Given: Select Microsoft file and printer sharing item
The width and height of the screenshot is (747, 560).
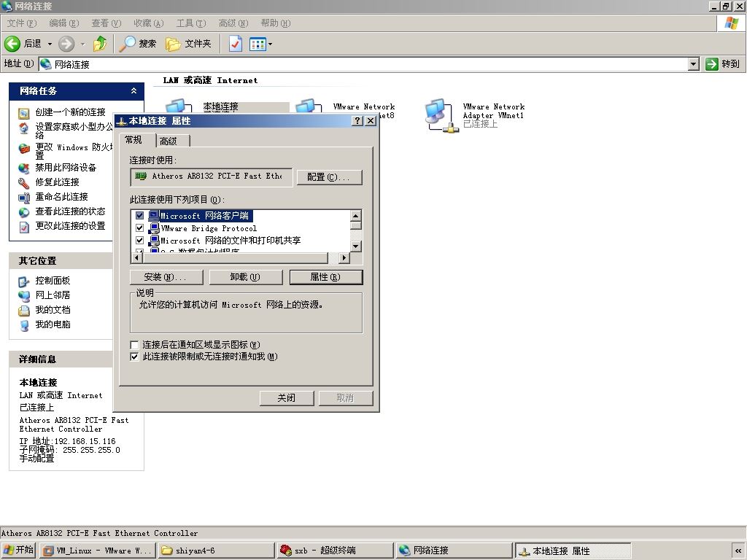Looking at the screenshot, I should click(231, 241).
